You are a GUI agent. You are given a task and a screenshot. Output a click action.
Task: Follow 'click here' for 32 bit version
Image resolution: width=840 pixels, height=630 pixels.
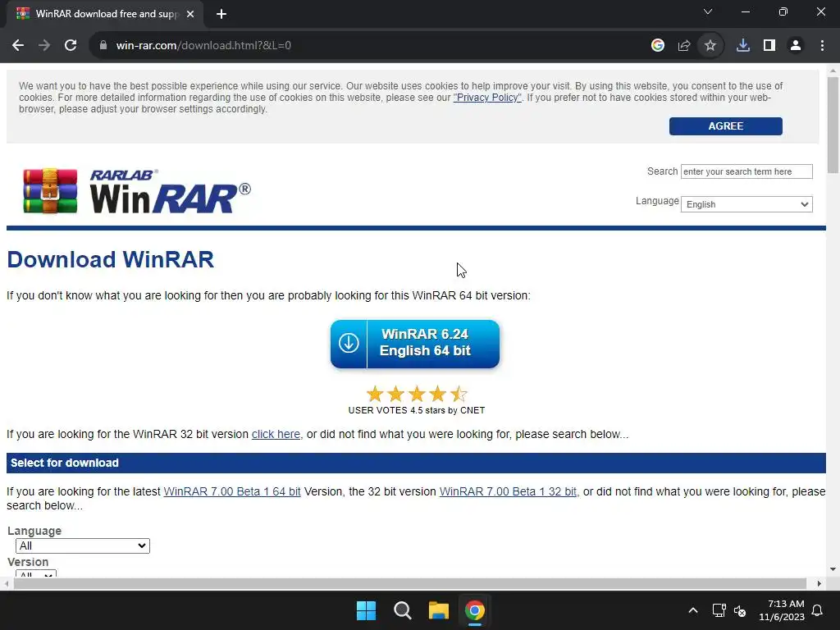click(x=276, y=434)
